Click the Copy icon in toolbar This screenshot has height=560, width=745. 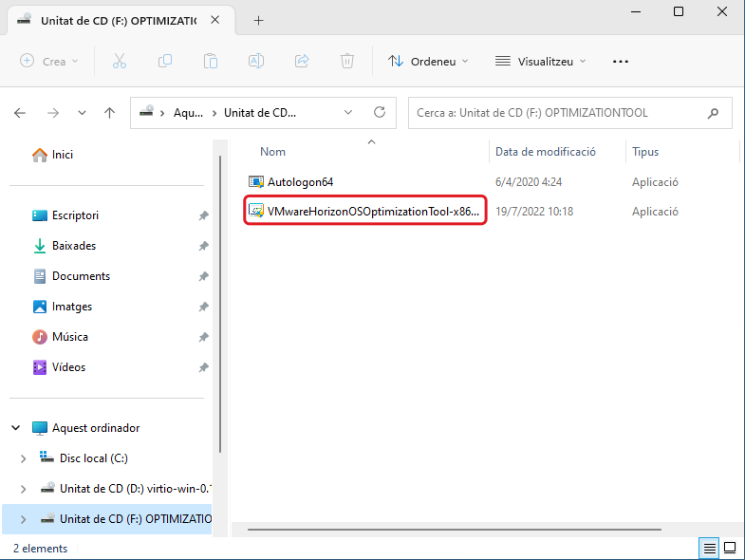point(165,61)
